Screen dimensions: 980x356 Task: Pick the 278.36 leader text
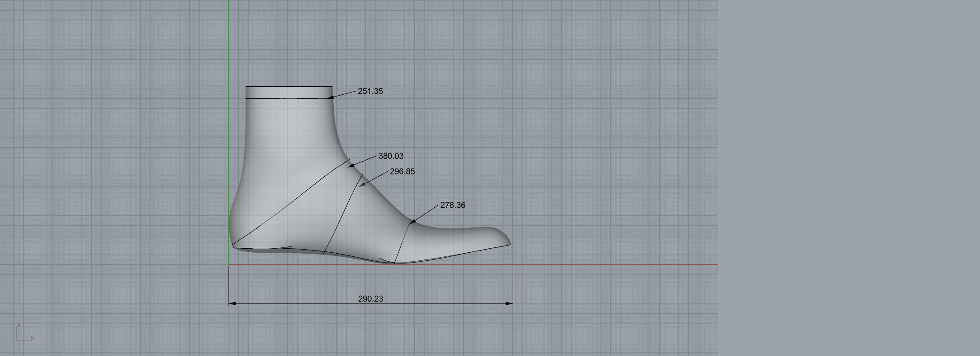(x=452, y=205)
